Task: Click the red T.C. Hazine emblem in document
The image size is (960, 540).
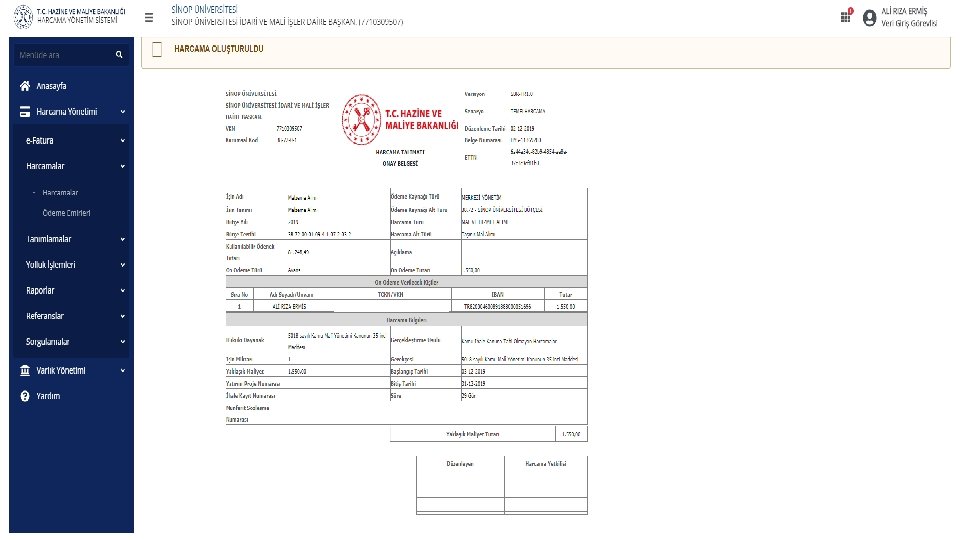Action: pos(361,119)
